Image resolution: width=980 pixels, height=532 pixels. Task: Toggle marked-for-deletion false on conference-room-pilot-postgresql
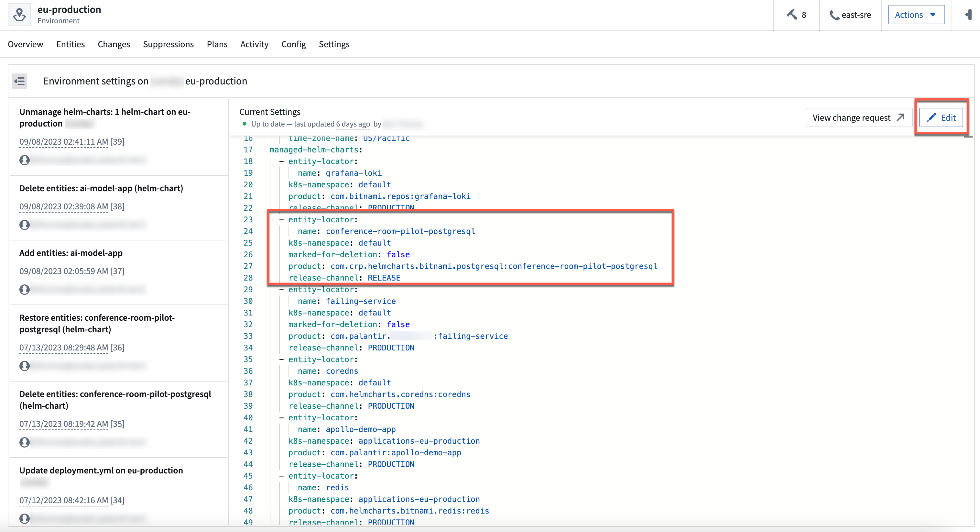point(398,254)
